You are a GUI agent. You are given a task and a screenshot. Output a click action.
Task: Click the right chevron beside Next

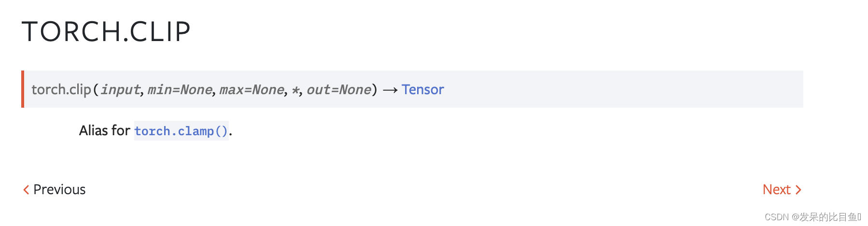coord(798,190)
